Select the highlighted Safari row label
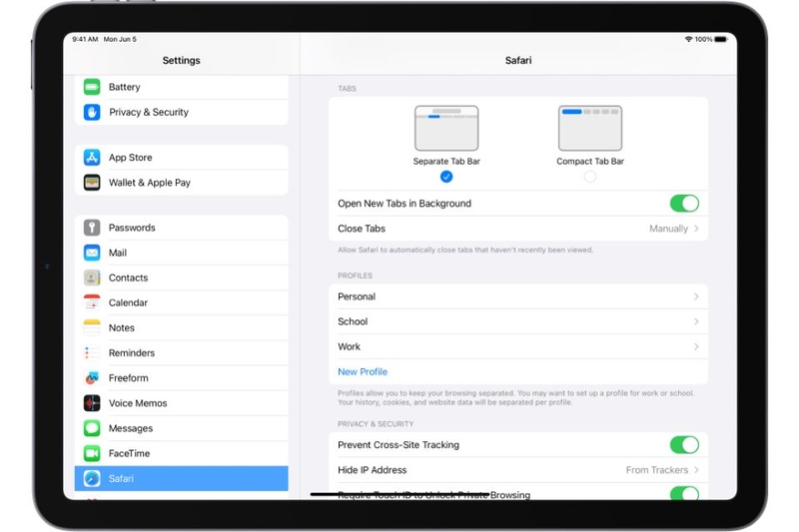This screenshot has width=799, height=532. click(x=121, y=478)
